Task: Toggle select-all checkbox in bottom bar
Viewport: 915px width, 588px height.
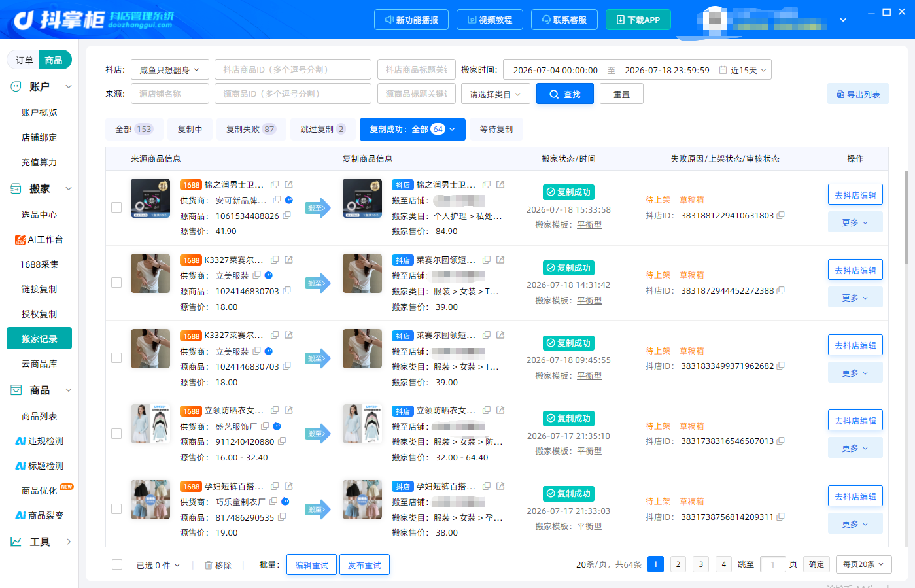Action: pos(117,564)
